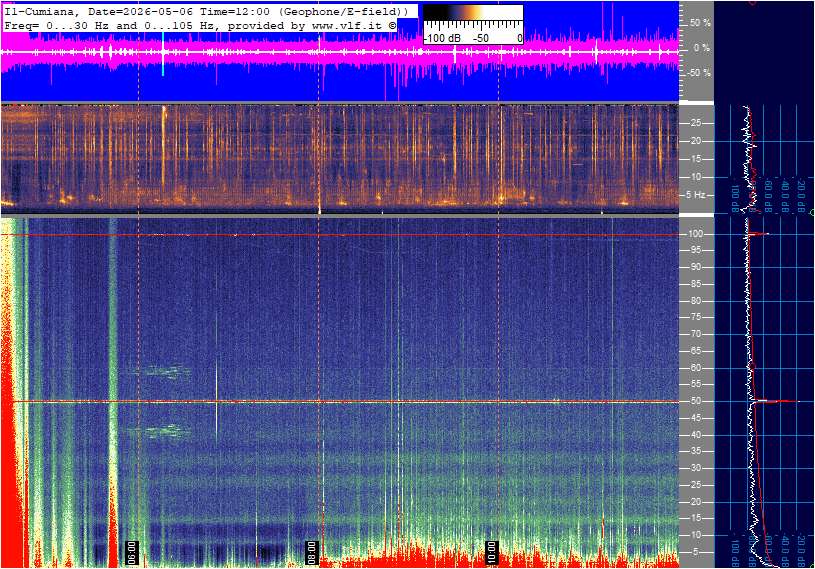
Task: Click the 80 Hz tick label on E-field axis
Action: click(x=695, y=301)
